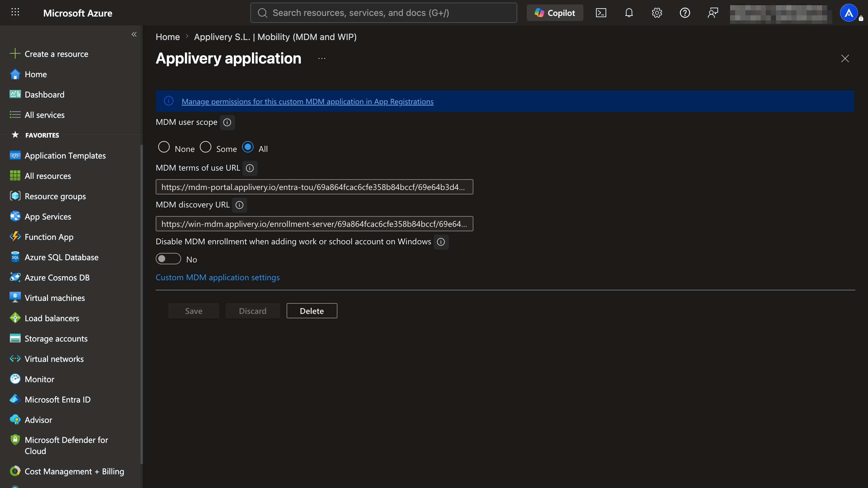The image size is (868, 488).
Task: Click the Microsoft Azure title
Action: (x=78, y=13)
